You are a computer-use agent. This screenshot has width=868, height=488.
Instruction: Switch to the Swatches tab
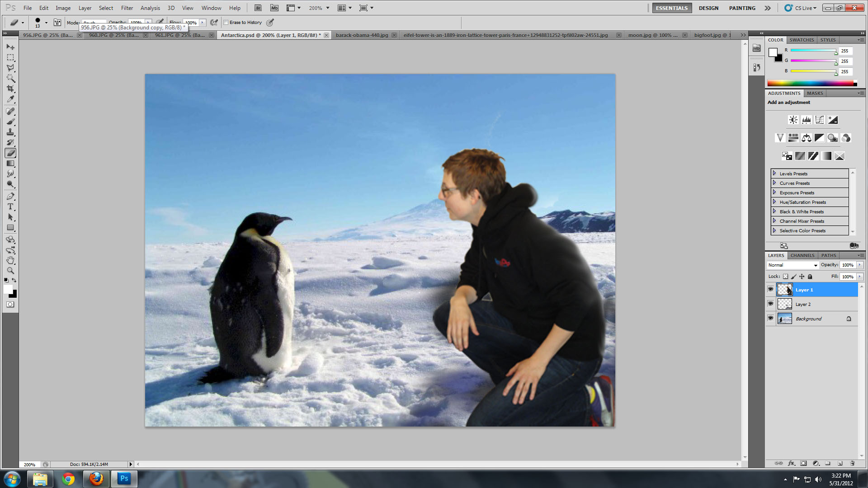[x=802, y=40]
